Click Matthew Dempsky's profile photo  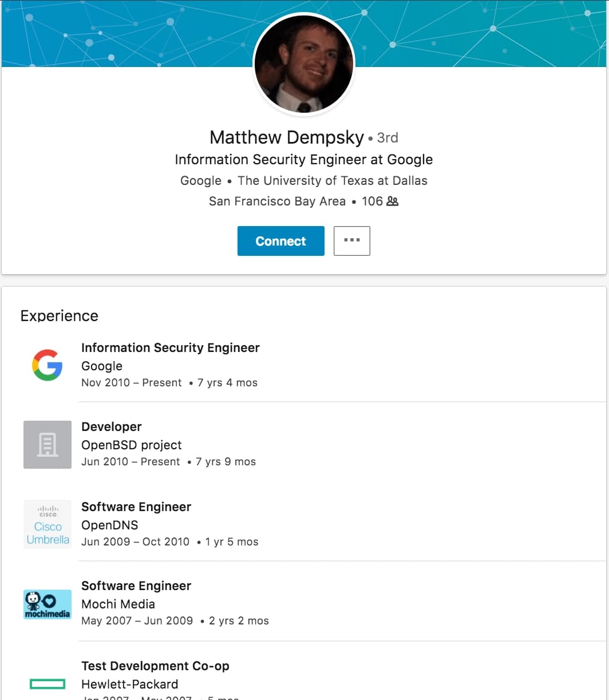[304, 64]
